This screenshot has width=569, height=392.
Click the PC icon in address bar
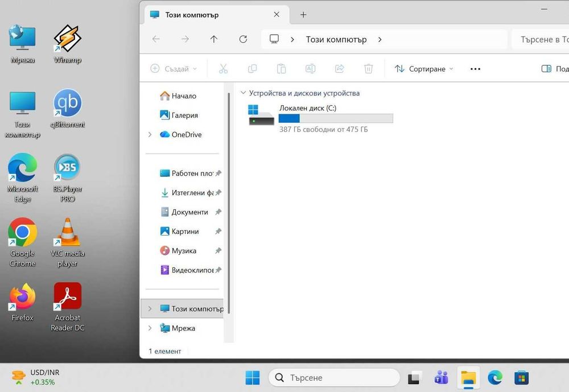click(274, 39)
